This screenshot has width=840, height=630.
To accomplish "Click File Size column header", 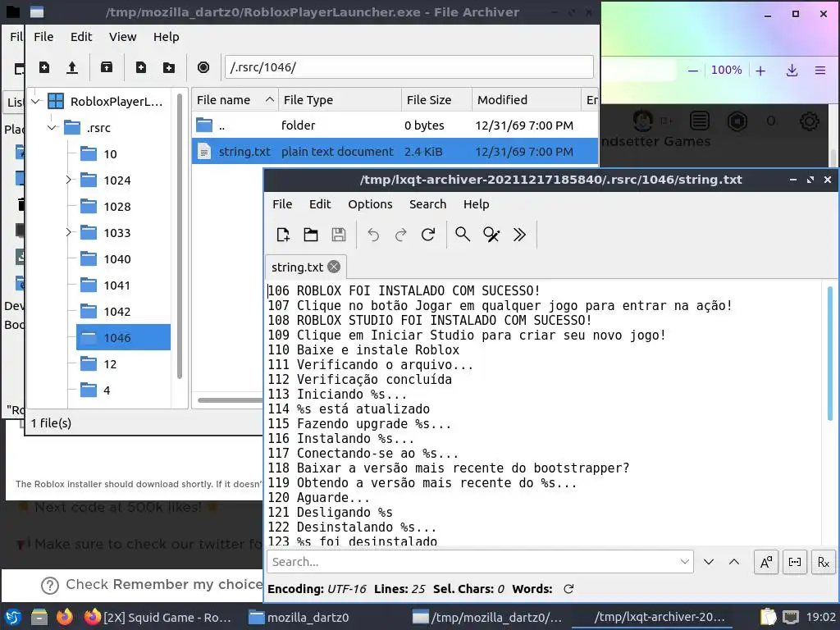I will click(x=436, y=100).
